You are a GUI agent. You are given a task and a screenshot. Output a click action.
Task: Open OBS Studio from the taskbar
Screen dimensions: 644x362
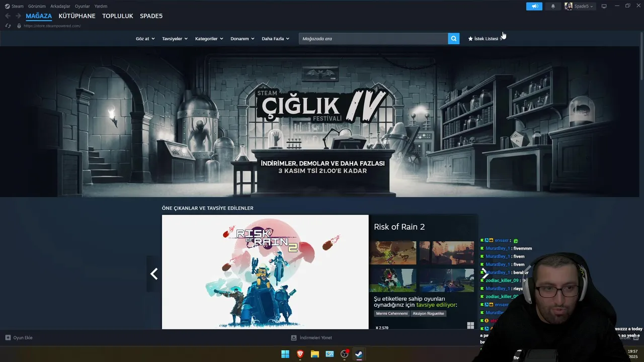(x=344, y=354)
